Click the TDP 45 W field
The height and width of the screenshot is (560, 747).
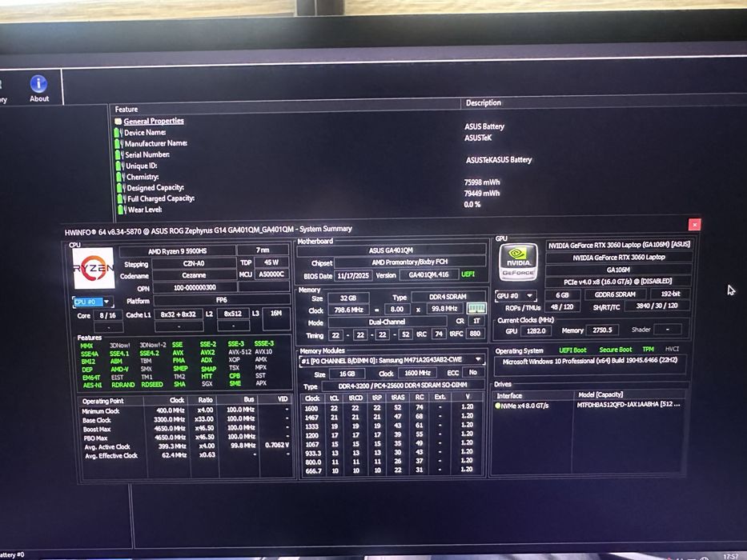point(271,262)
